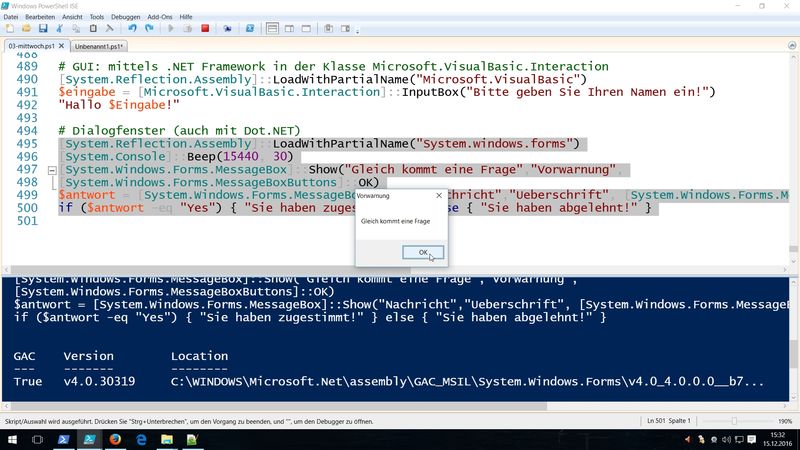Adjust the zoom slider in the status bar
The height and width of the screenshot is (450, 800).
734,421
